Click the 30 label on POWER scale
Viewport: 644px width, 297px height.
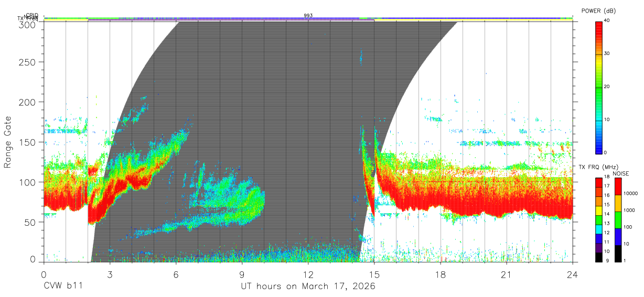click(607, 53)
